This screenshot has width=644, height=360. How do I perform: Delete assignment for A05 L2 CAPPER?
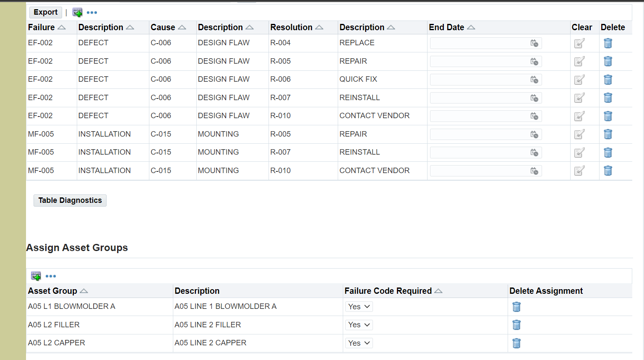click(516, 343)
